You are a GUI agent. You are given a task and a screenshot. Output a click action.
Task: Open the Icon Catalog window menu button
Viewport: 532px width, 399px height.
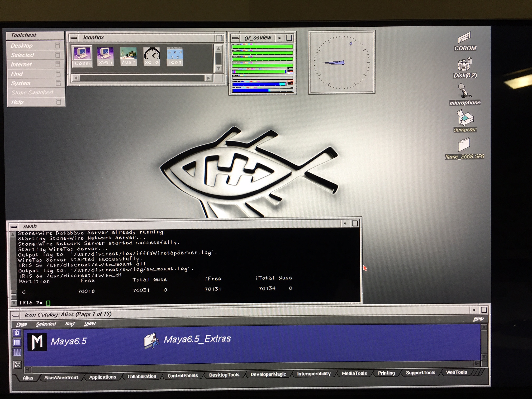16,315
